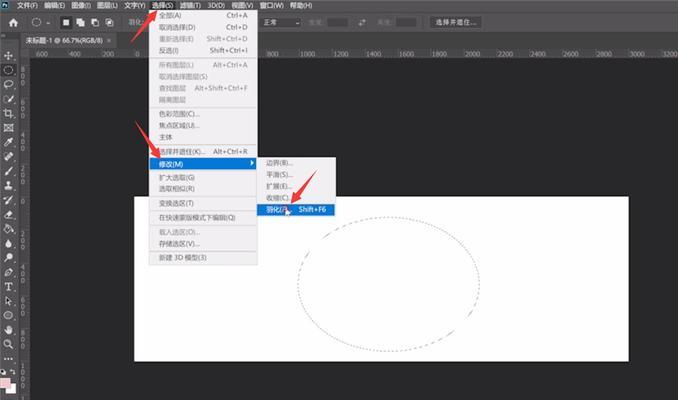The image size is (678, 400).
Task: Select the Path Selection tool
Action: [x=8, y=301]
